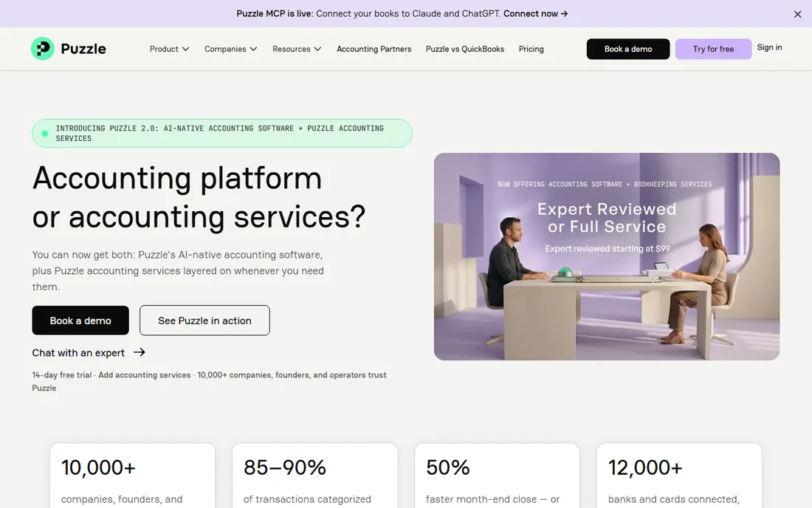The height and width of the screenshot is (508, 812).
Task: Expand the Product dropdown menu
Action: pos(169,49)
